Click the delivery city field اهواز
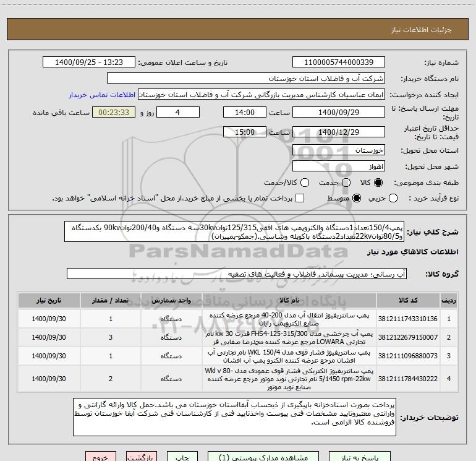Screen dimensions: 476x461 coord(339,166)
